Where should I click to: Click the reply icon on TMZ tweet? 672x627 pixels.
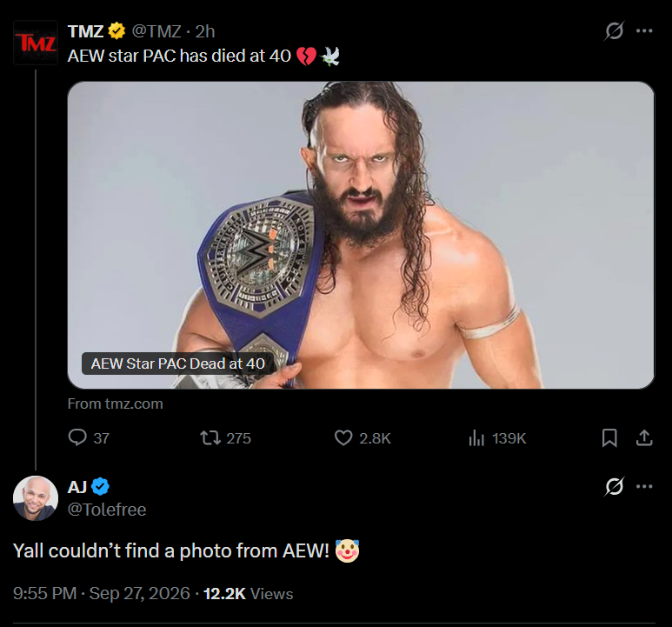77,437
